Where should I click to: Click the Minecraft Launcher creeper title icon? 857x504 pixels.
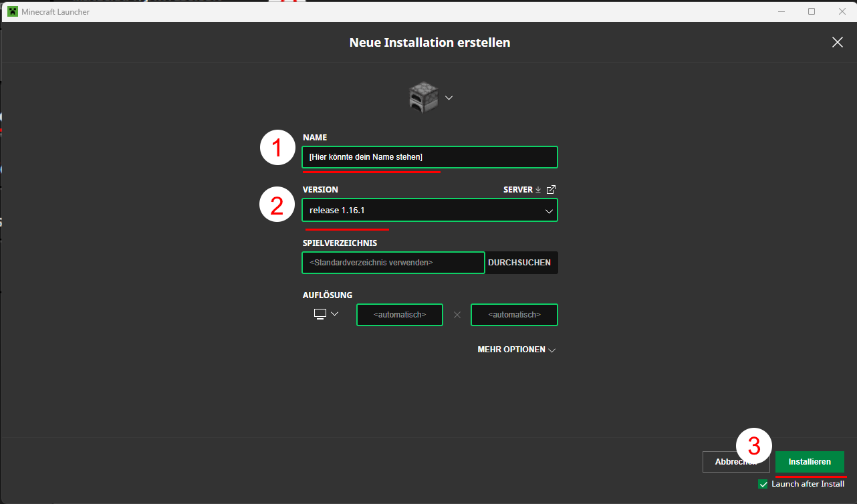(x=12, y=11)
